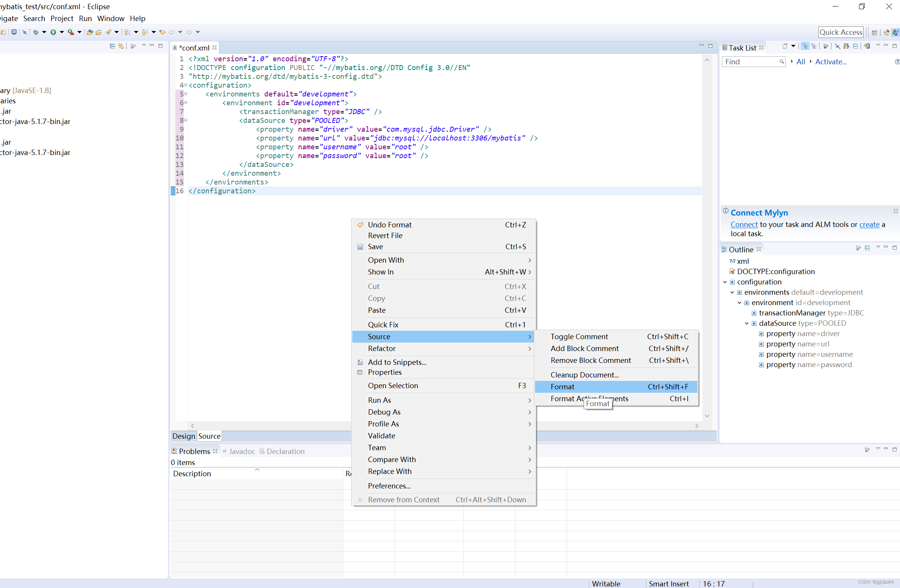The height and width of the screenshot is (588, 900).
Task: Select Format from Source submenu
Action: pyautogui.click(x=562, y=386)
